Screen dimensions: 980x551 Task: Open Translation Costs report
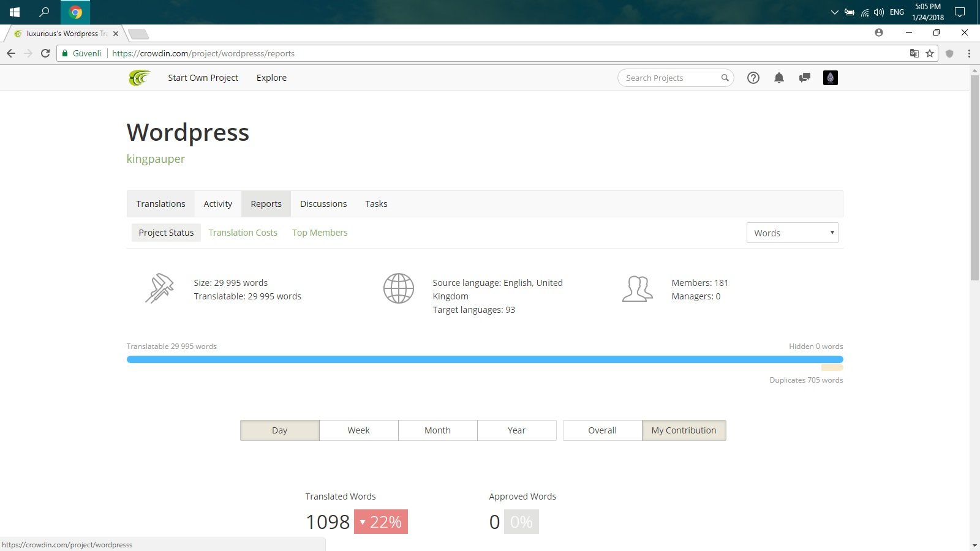(x=243, y=233)
